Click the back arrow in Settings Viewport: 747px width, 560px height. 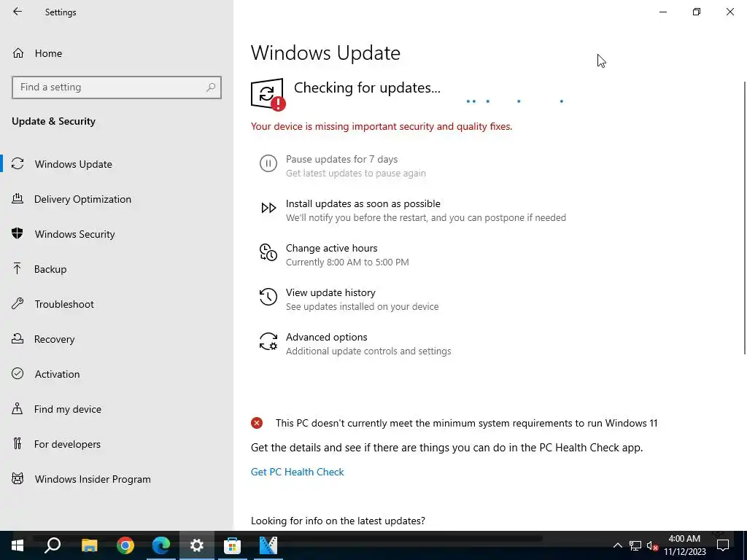pos(18,12)
